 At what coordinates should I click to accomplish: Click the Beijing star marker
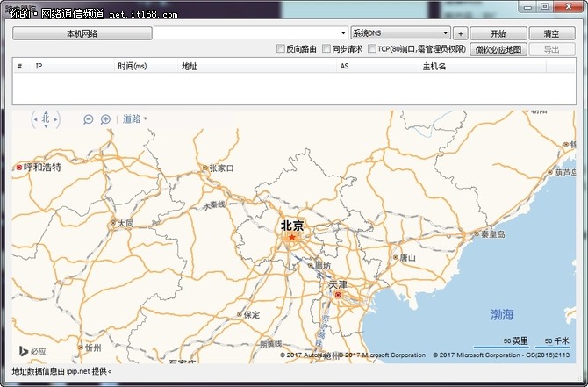click(292, 237)
